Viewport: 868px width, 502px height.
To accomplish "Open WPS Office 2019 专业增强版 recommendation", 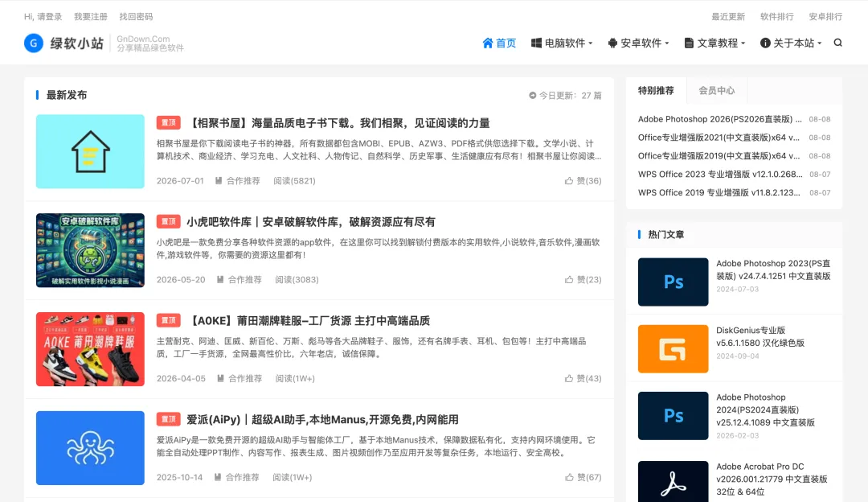I will coord(719,192).
